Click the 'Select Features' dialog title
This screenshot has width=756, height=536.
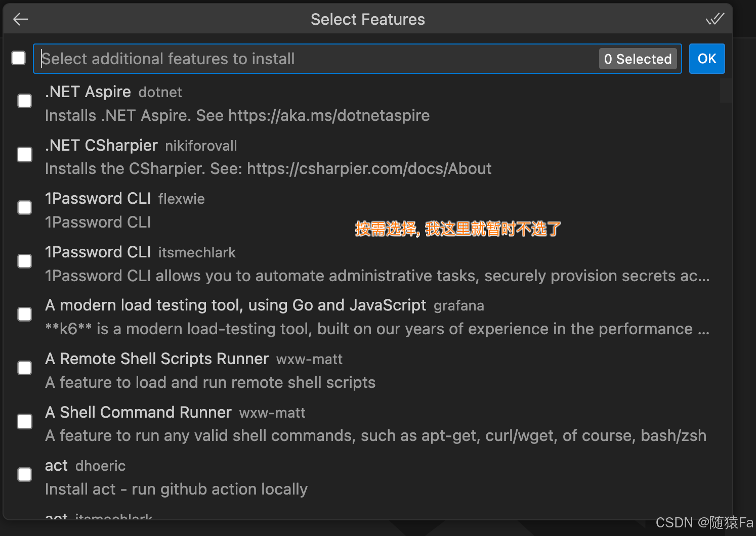(368, 19)
